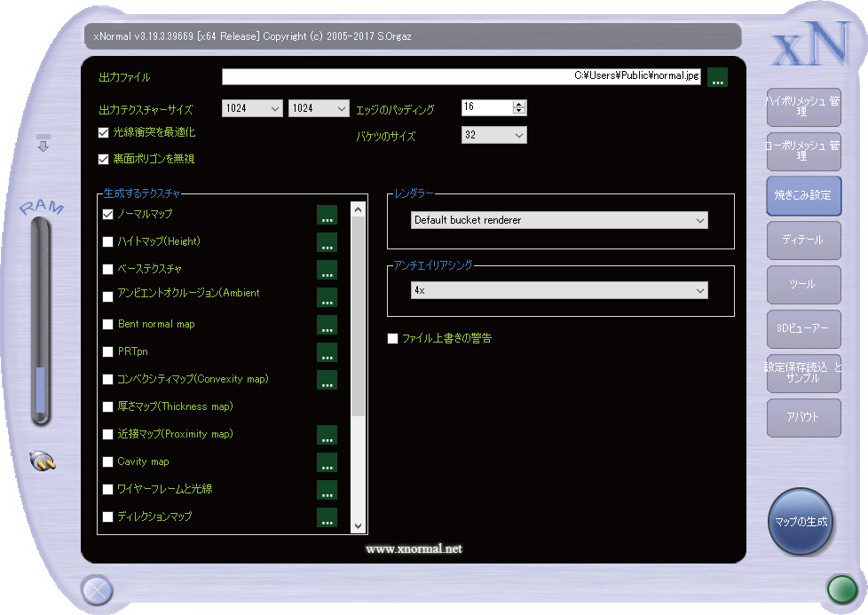Click texture list scroll up arrow
The image size is (868, 615).
pyautogui.click(x=359, y=209)
